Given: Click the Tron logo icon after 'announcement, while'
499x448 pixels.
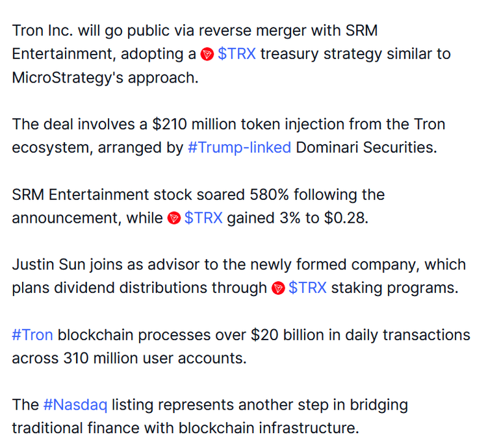Looking at the screenshot, I should [x=173, y=218].
